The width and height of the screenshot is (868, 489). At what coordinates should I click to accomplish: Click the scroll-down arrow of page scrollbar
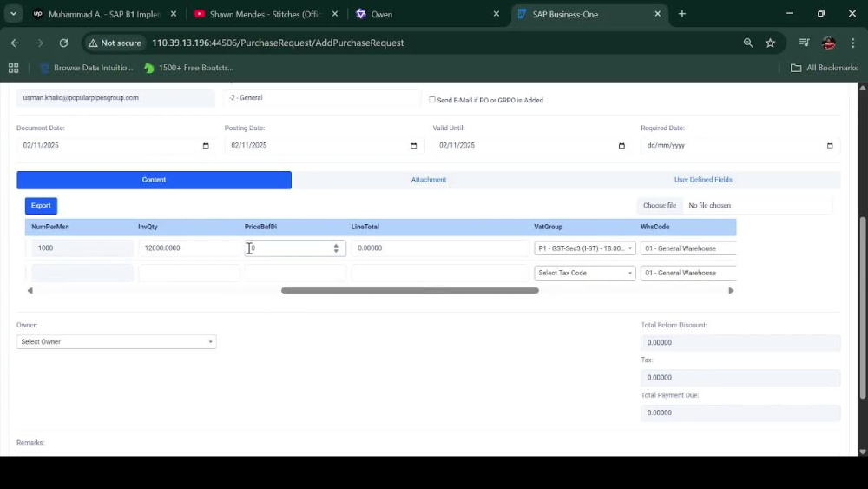[863, 452]
